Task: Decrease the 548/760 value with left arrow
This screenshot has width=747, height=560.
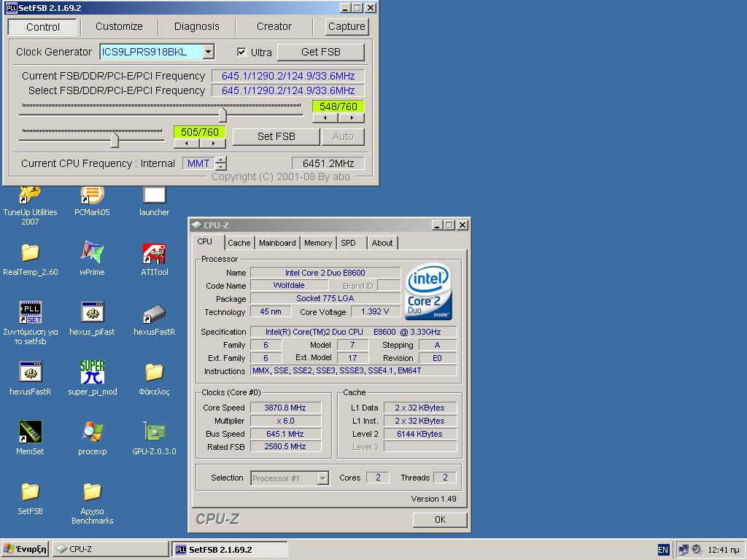Action: click(325, 117)
